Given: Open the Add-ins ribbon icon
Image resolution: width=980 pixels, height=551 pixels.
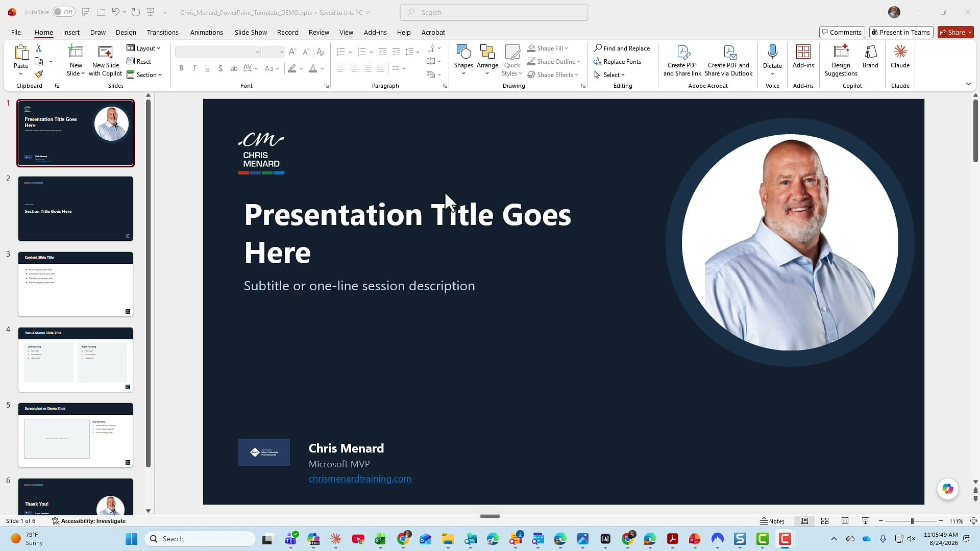Looking at the screenshot, I should click(803, 57).
